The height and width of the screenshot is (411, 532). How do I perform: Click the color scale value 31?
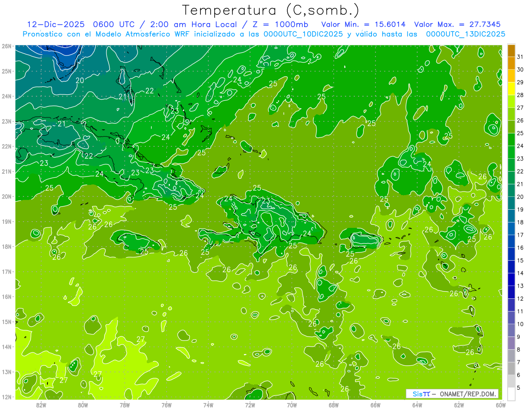(520, 56)
